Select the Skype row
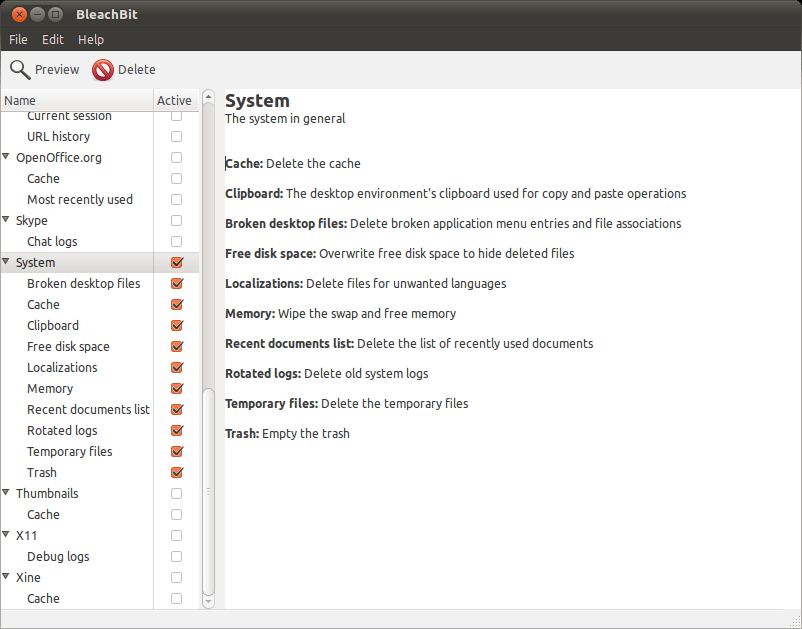 100,220
